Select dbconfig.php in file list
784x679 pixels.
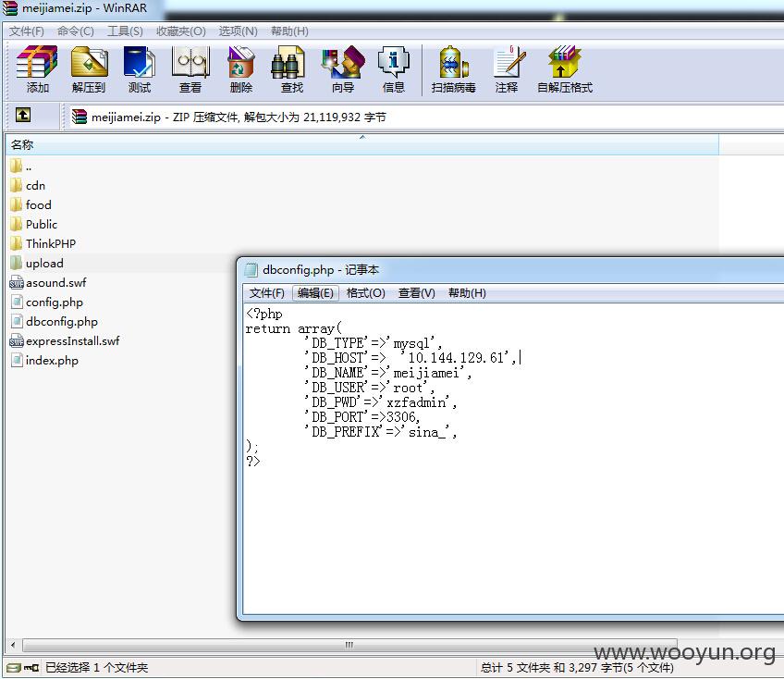click(62, 322)
